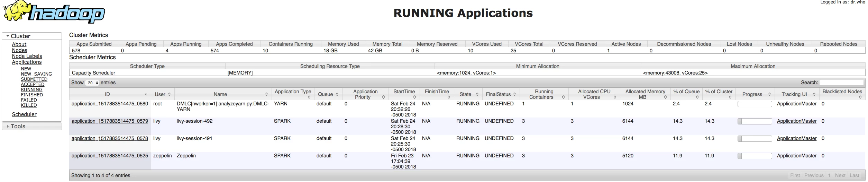This screenshot has width=868, height=182.
Task: Open the Show entries count dropdown
Action: (92, 83)
